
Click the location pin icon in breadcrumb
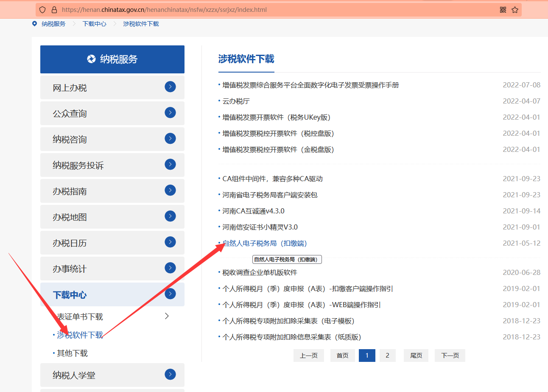coord(34,24)
